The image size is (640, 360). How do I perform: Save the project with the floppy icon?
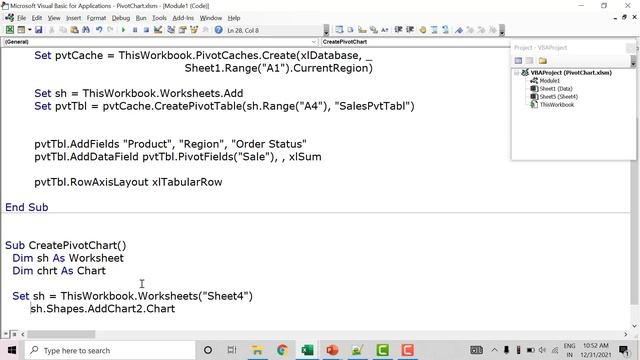38,30
